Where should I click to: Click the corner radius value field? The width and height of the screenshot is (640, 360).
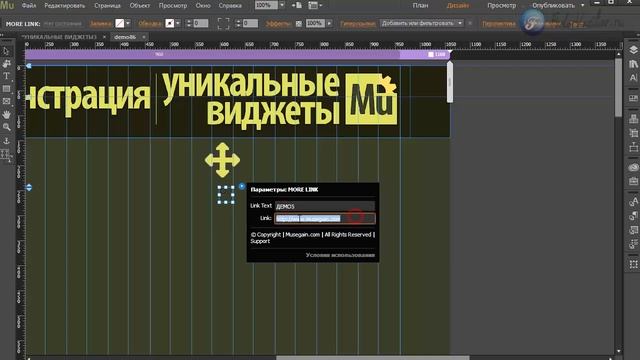250,23
